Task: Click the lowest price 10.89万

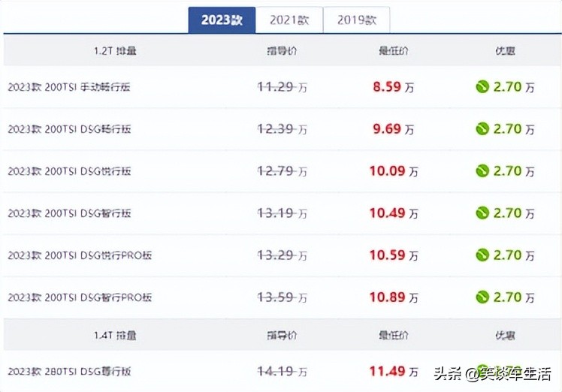Action: coord(394,297)
